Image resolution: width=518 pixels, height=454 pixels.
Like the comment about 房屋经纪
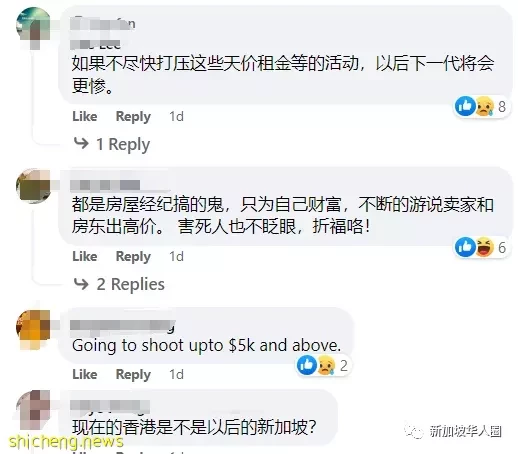85,256
